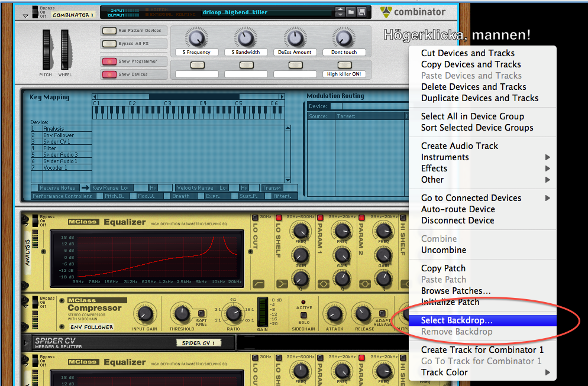Choose Copy Devices and Tracks

(483, 64)
